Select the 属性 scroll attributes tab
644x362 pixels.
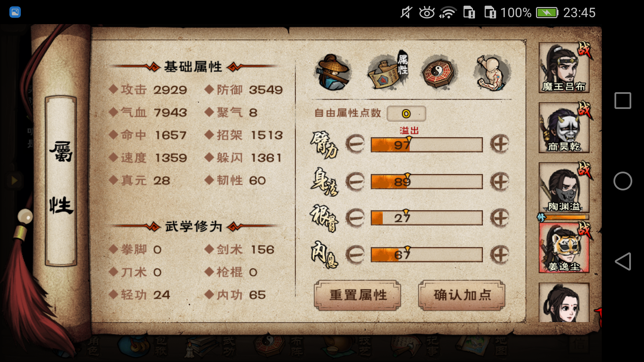click(x=388, y=71)
